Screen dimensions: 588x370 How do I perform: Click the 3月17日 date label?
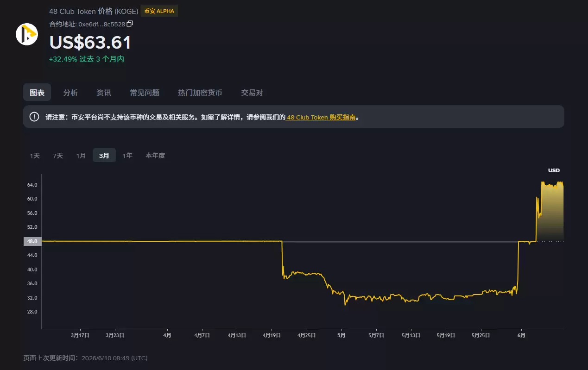[80, 335]
